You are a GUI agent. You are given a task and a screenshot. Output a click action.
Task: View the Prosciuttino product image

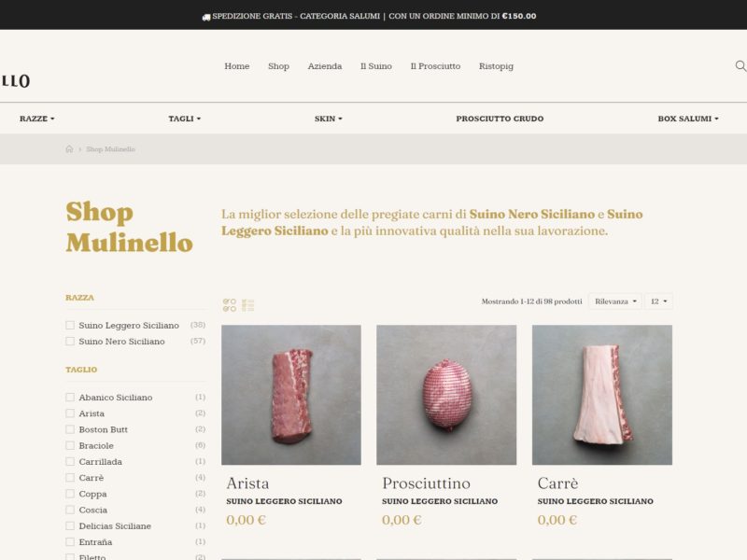point(446,395)
